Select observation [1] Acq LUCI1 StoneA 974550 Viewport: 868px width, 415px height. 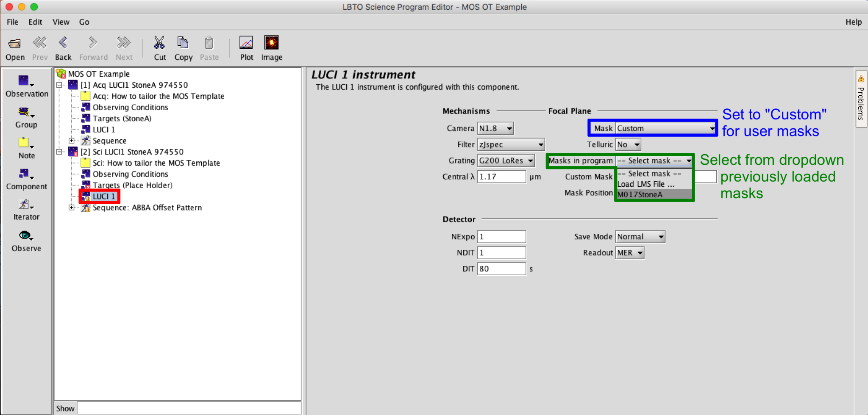click(x=134, y=85)
